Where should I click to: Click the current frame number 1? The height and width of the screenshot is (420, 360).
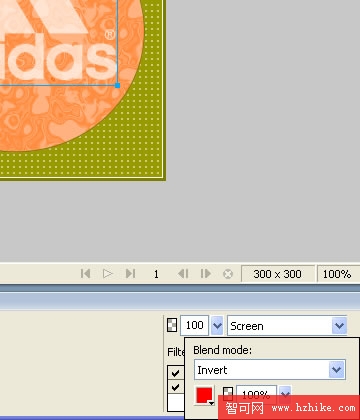[x=156, y=274]
